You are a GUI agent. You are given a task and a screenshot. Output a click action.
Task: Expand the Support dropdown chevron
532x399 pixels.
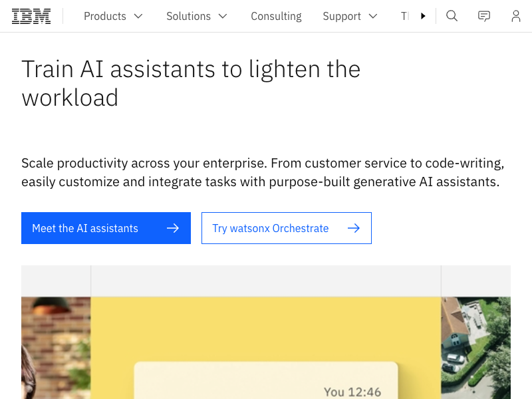373,16
